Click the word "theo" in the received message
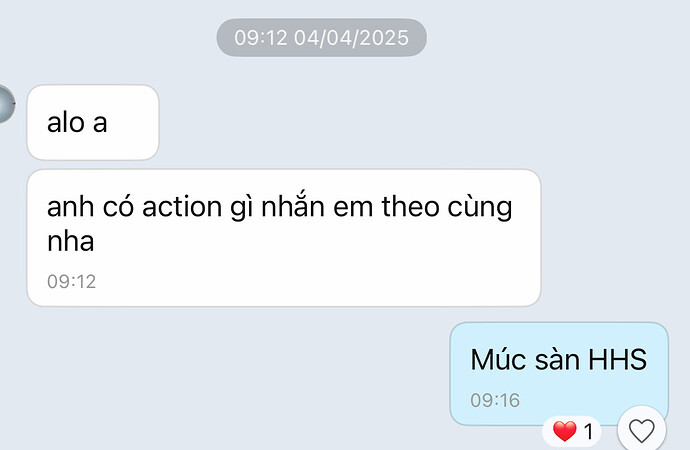The height and width of the screenshot is (450, 690). (x=410, y=206)
